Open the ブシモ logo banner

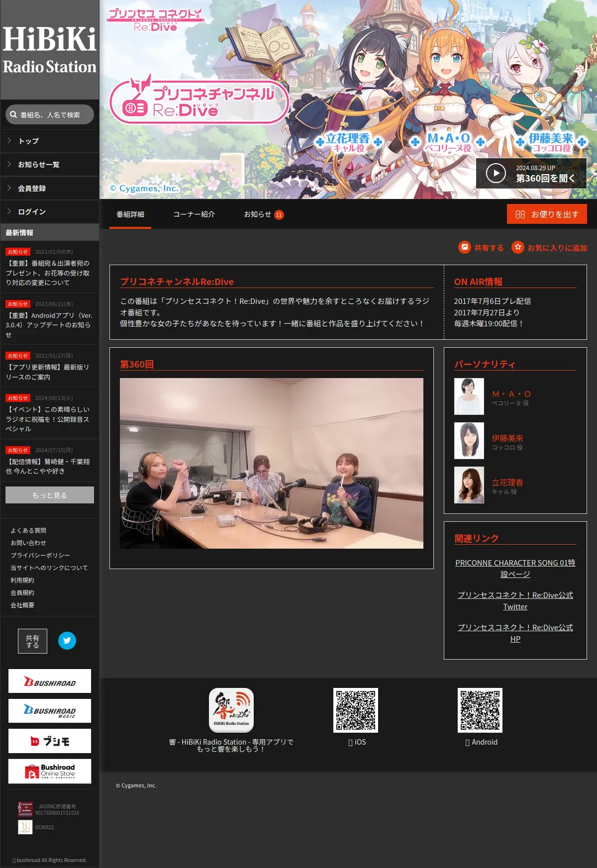point(50,741)
